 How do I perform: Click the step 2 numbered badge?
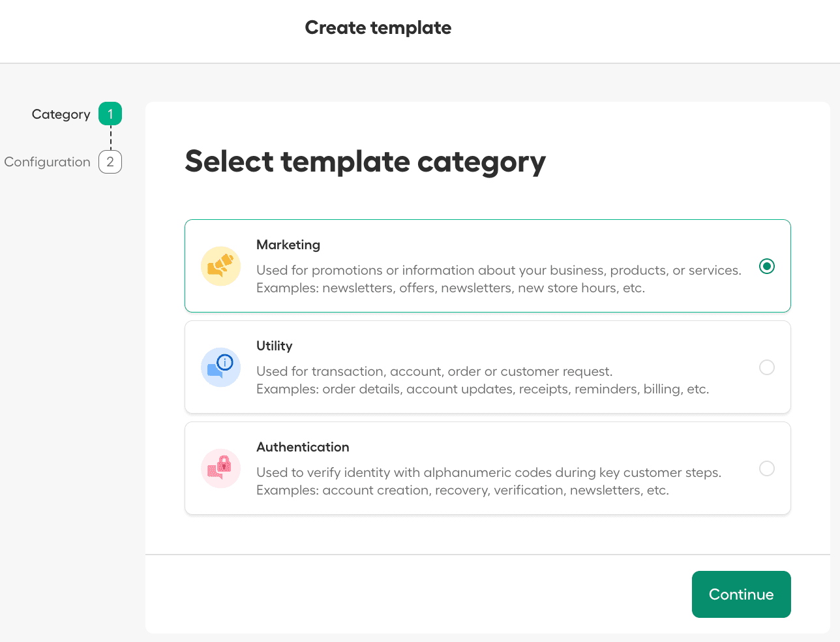point(110,162)
